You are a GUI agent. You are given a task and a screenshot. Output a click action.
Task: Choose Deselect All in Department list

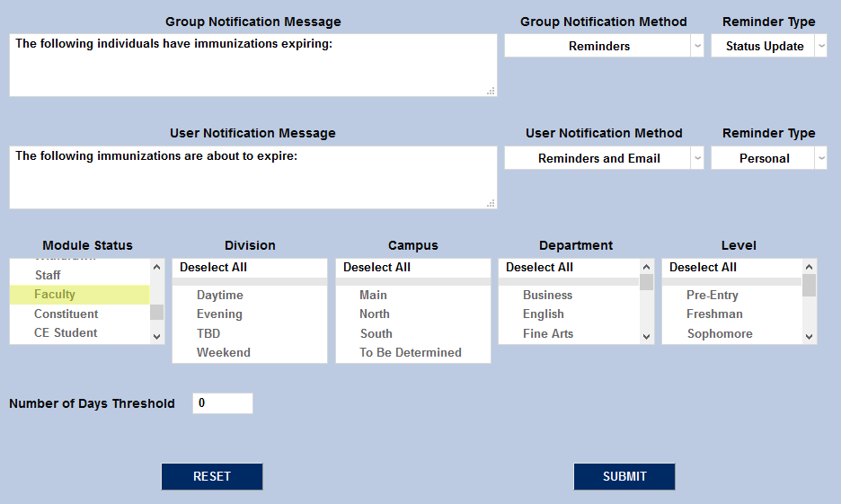569,268
